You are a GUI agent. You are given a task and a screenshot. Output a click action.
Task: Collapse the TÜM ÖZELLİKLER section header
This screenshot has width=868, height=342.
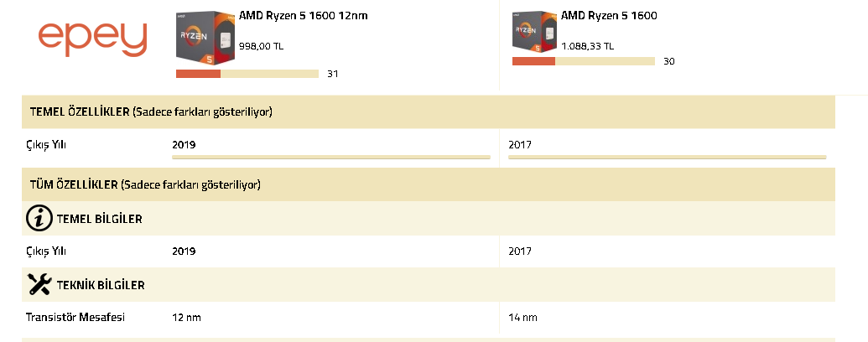[x=428, y=184]
